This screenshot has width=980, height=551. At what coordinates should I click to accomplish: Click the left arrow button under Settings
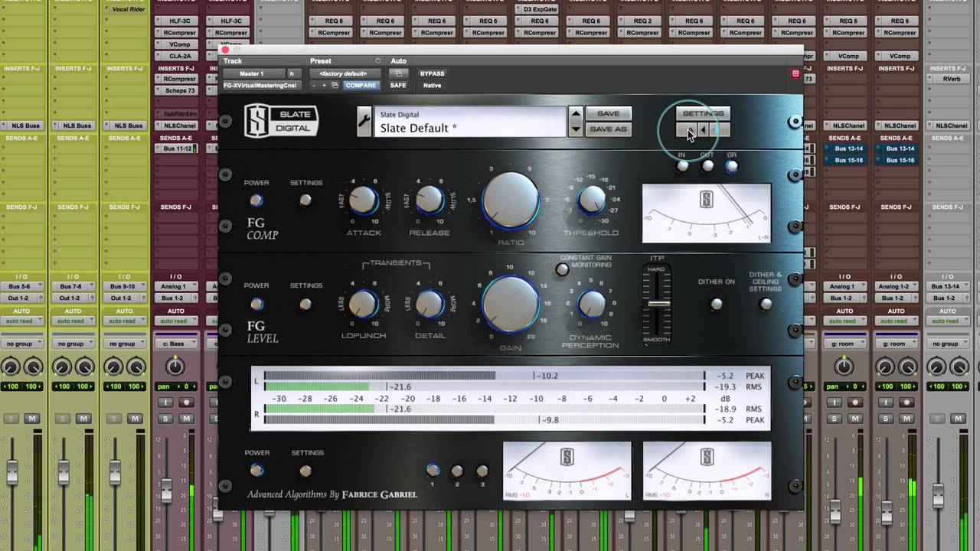(x=703, y=130)
